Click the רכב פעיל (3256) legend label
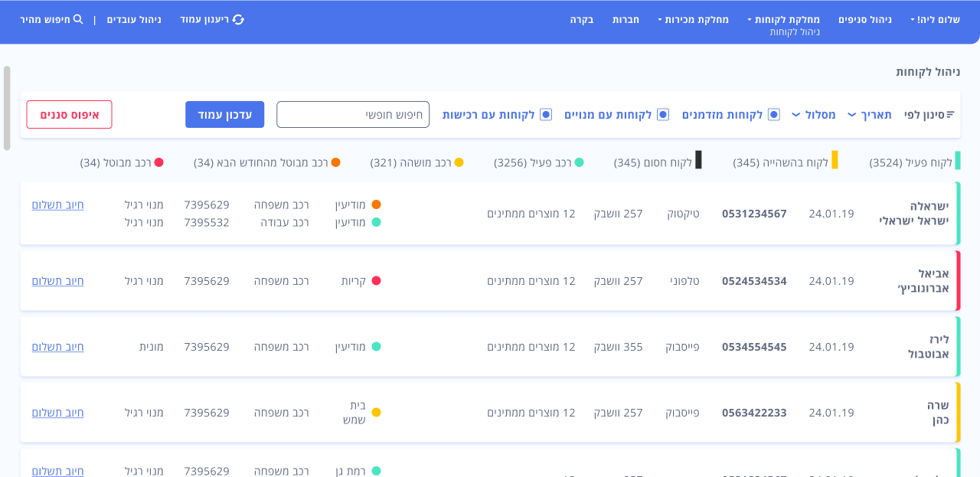980x477 pixels. [533, 162]
